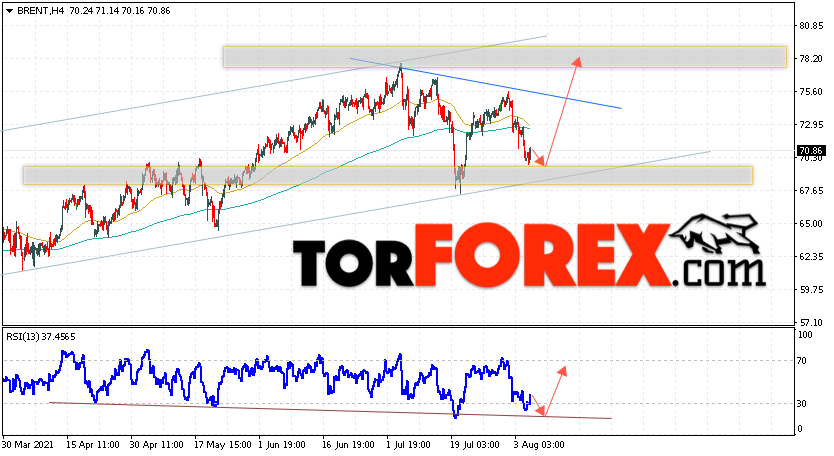
Task: Select the current price tag 70.86
Action: [x=811, y=151]
